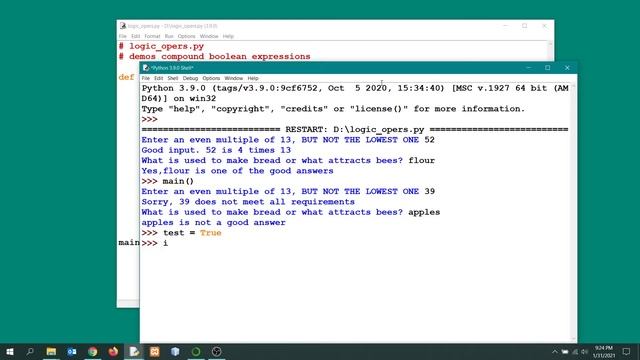The width and height of the screenshot is (640, 360).
Task: Open the green circle app on taskbar
Action: (196, 351)
